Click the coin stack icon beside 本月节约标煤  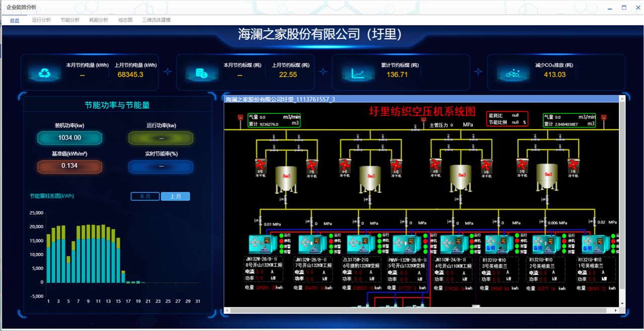tap(201, 74)
